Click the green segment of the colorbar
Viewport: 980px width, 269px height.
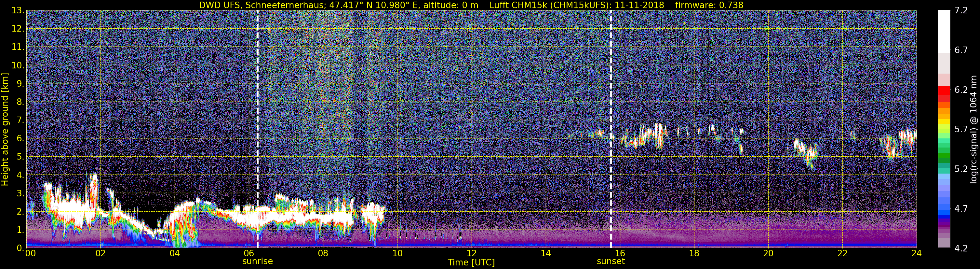(944, 155)
